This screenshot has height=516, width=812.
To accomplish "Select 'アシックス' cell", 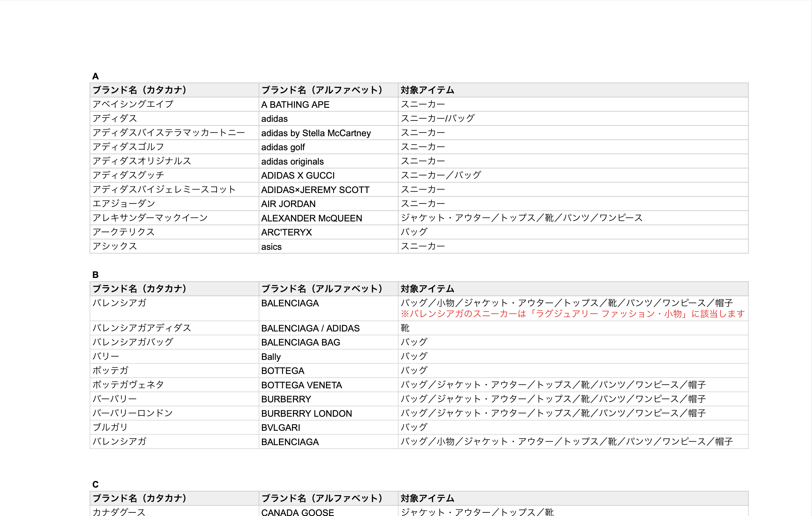I will 174,246.
